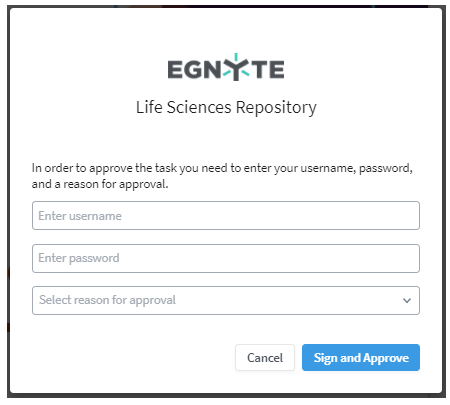Click the word 'Repository' in the title

pyautogui.click(x=276, y=108)
